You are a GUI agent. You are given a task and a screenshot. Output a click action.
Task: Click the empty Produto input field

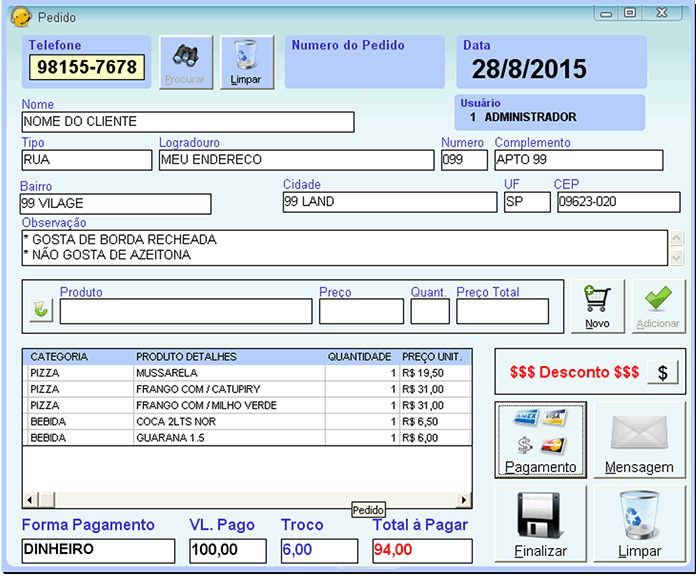click(186, 311)
